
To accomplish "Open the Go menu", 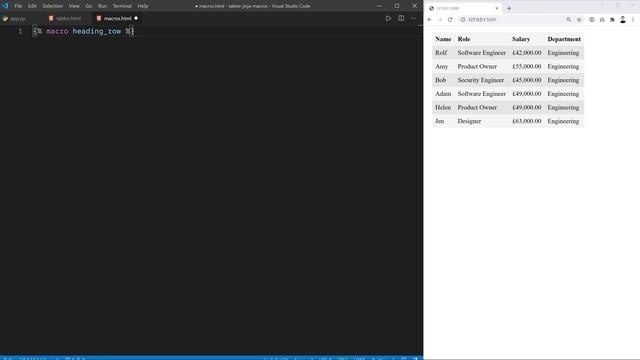I will point(89,6).
